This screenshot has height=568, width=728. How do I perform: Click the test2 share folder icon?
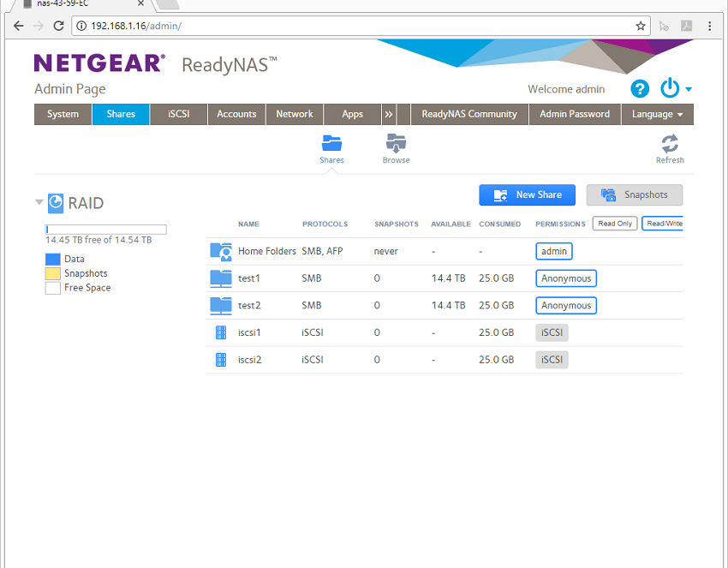coord(221,305)
